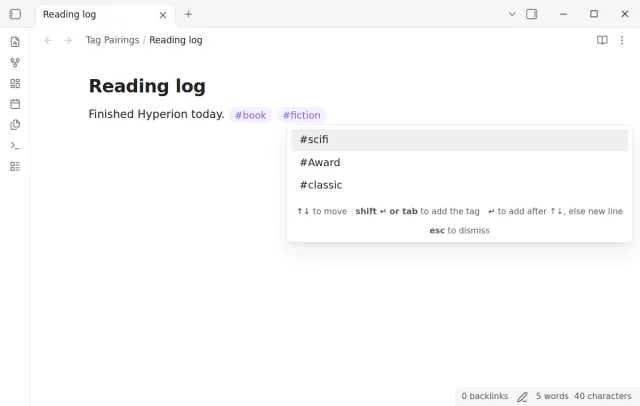The height and width of the screenshot is (406, 640).
Task: Choose the #classic tag suggestion
Action: 460,185
